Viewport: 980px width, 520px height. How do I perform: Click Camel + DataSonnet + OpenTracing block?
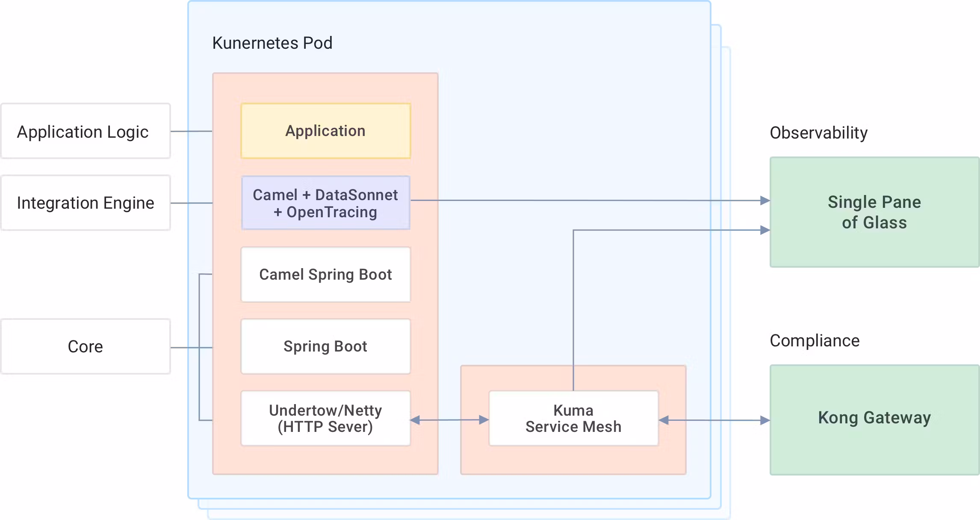click(x=325, y=203)
